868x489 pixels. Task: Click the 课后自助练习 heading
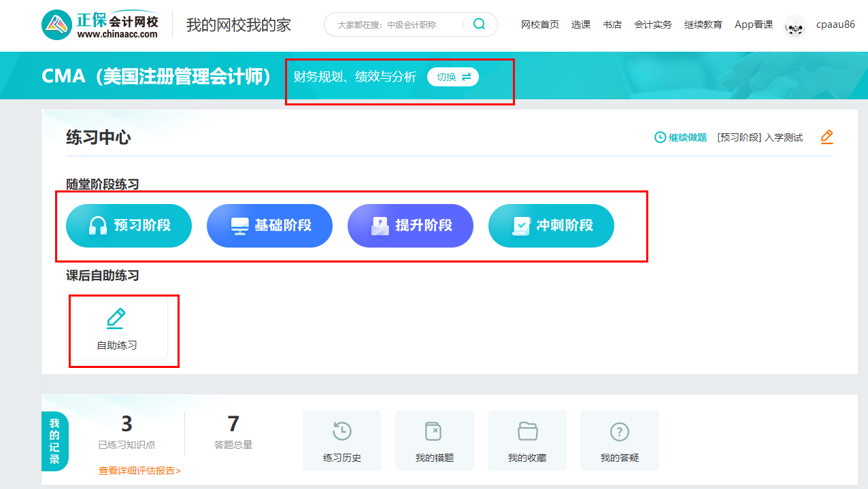click(103, 275)
